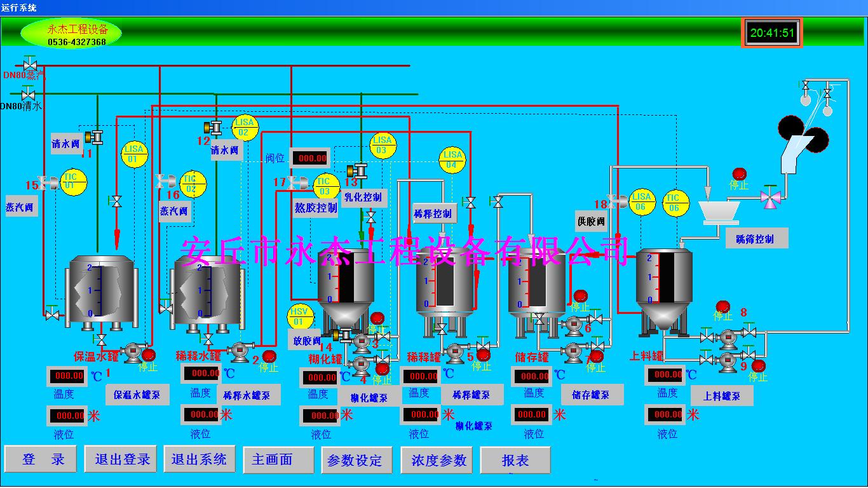
Task: Click pump 2 beside the 稀释水罐 tank
Action: [240, 351]
